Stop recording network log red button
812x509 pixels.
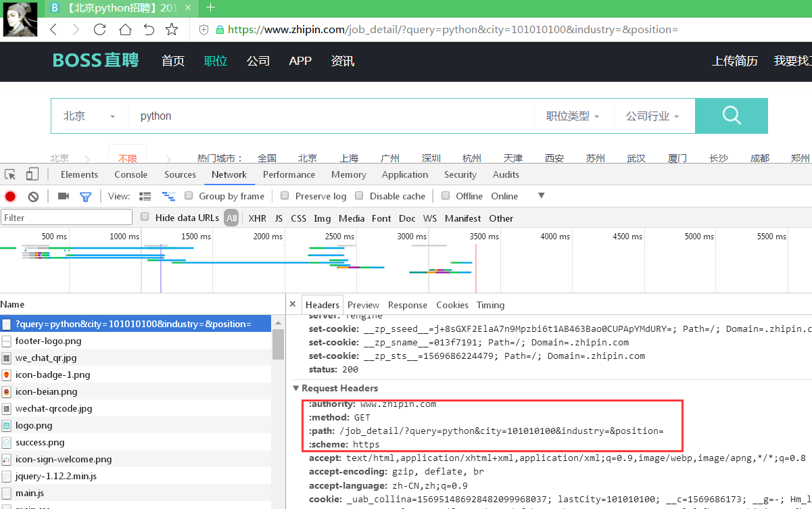pos(10,197)
